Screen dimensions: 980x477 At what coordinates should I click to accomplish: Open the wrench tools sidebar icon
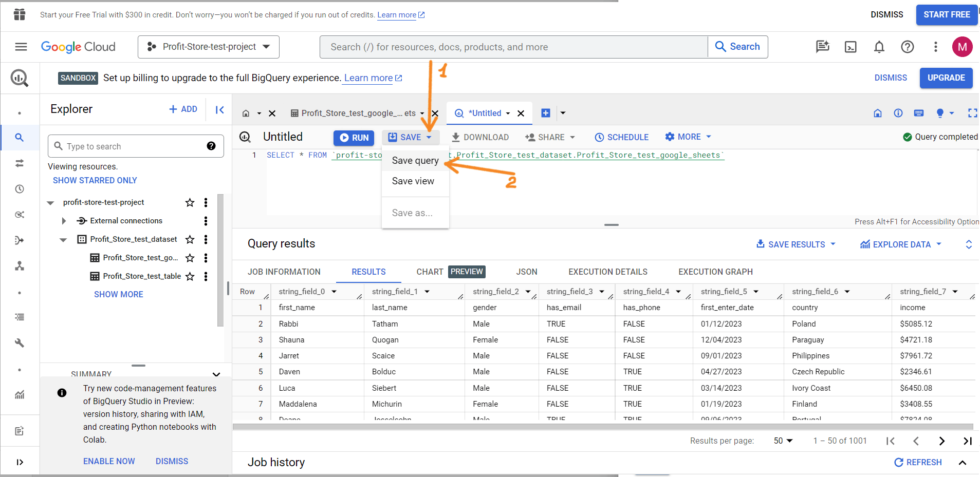pos(20,343)
